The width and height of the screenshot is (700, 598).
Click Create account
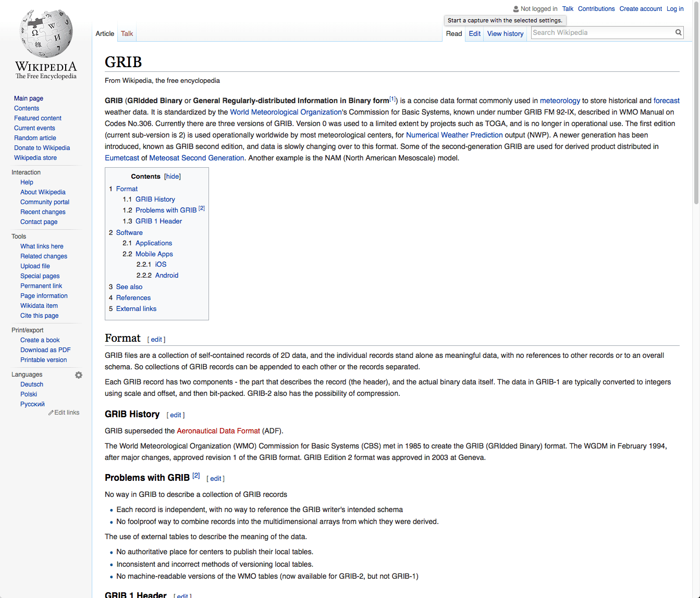pos(641,9)
